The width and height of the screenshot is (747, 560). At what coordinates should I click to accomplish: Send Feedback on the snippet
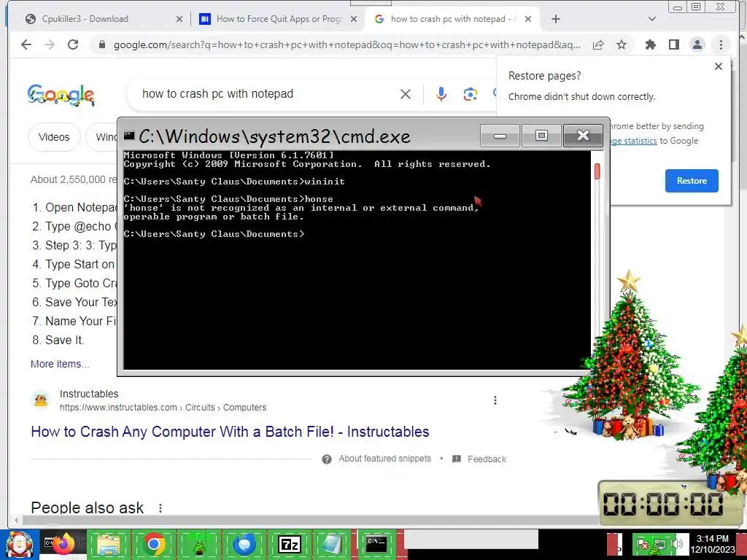click(479, 459)
